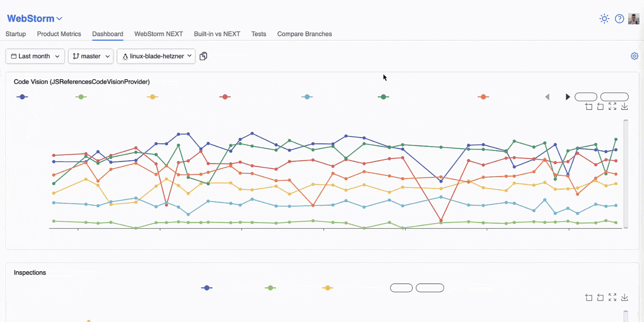Reset zoom on the Code Vision chart
The height and width of the screenshot is (322, 644).
(601, 106)
